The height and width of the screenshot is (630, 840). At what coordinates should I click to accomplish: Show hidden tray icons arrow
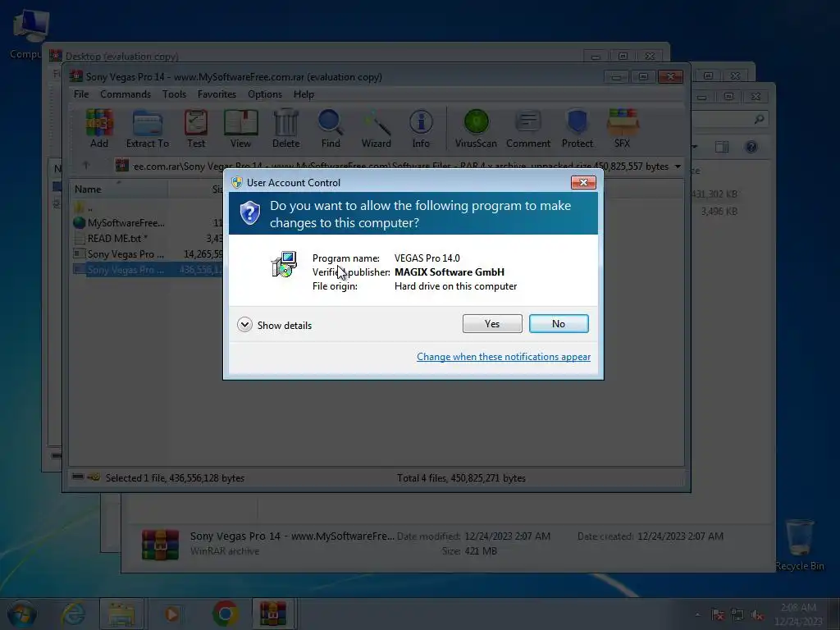pos(697,615)
